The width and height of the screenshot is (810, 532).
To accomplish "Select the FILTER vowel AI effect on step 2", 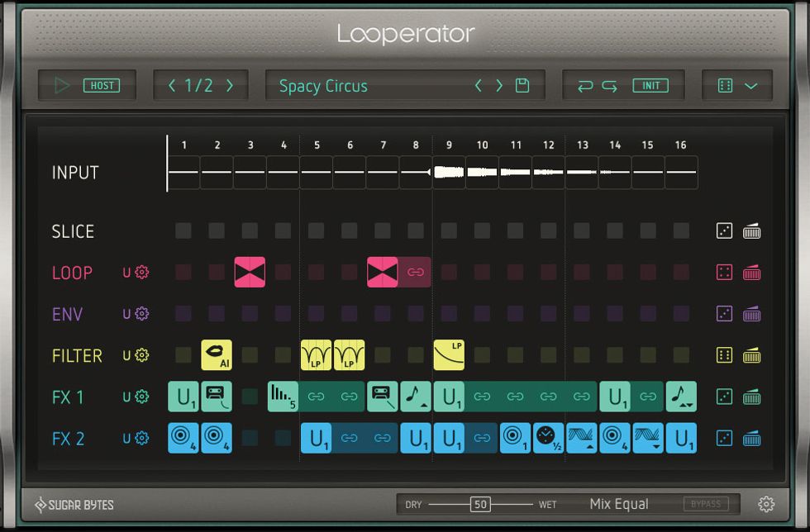I will click(x=217, y=355).
